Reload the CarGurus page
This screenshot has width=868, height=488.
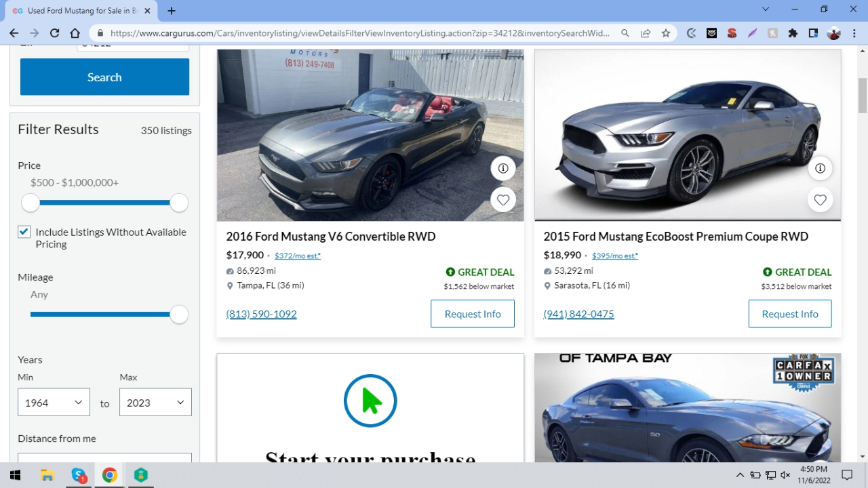pyautogui.click(x=54, y=33)
